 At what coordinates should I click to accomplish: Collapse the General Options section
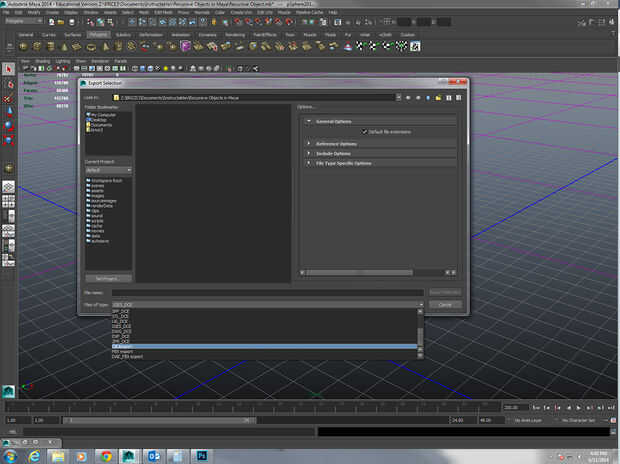pos(333,120)
